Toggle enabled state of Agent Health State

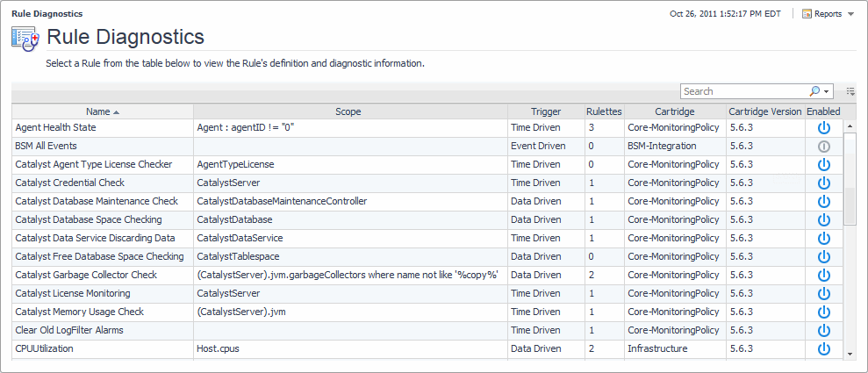pos(823,127)
